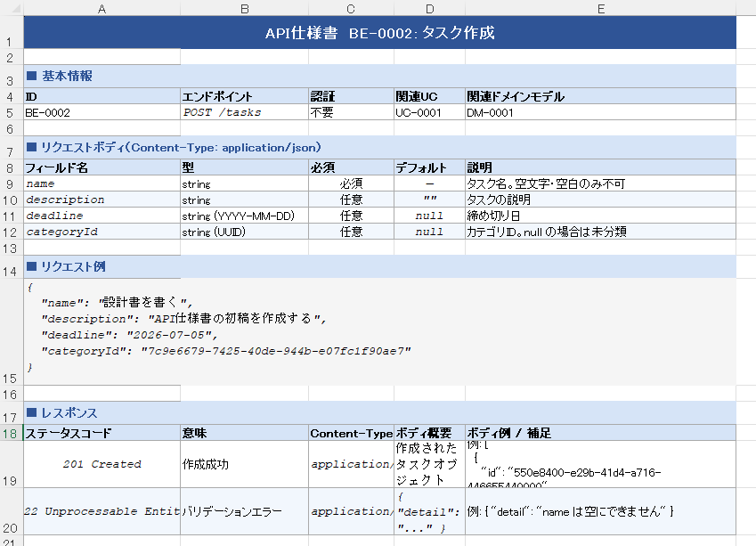Click the request example JSON block
The image size is (756, 546).
(x=380, y=332)
